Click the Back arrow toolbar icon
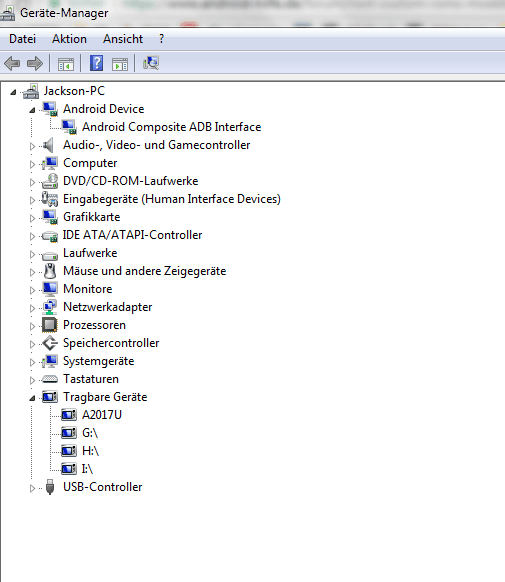The width and height of the screenshot is (505, 582). (12, 63)
